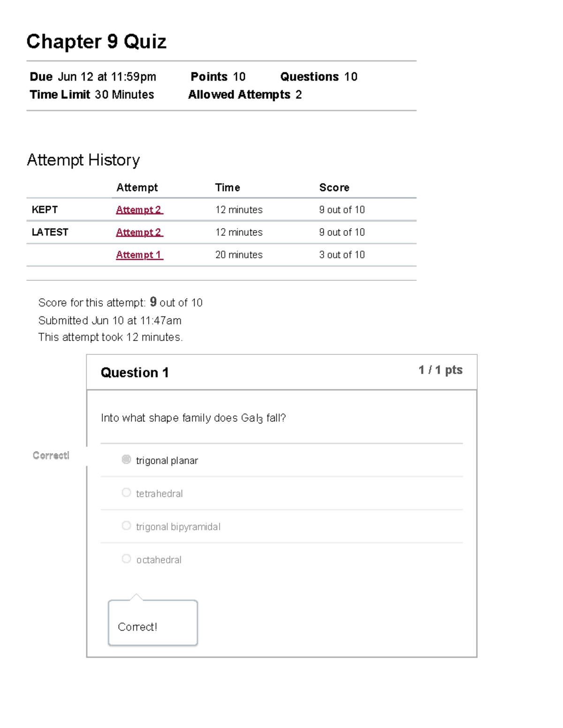Click the Time column header
The width and height of the screenshot is (563, 728).
click(227, 187)
